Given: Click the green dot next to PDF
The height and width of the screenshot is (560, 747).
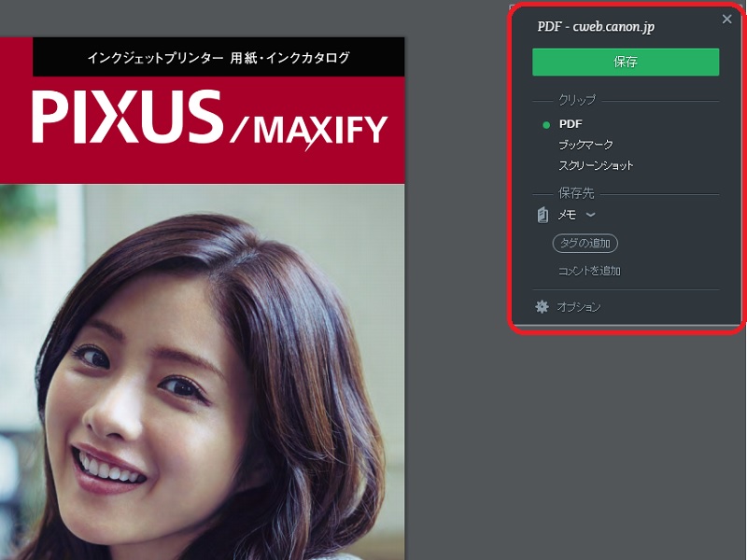Looking at the screenshot, I should tap(546, 124).
